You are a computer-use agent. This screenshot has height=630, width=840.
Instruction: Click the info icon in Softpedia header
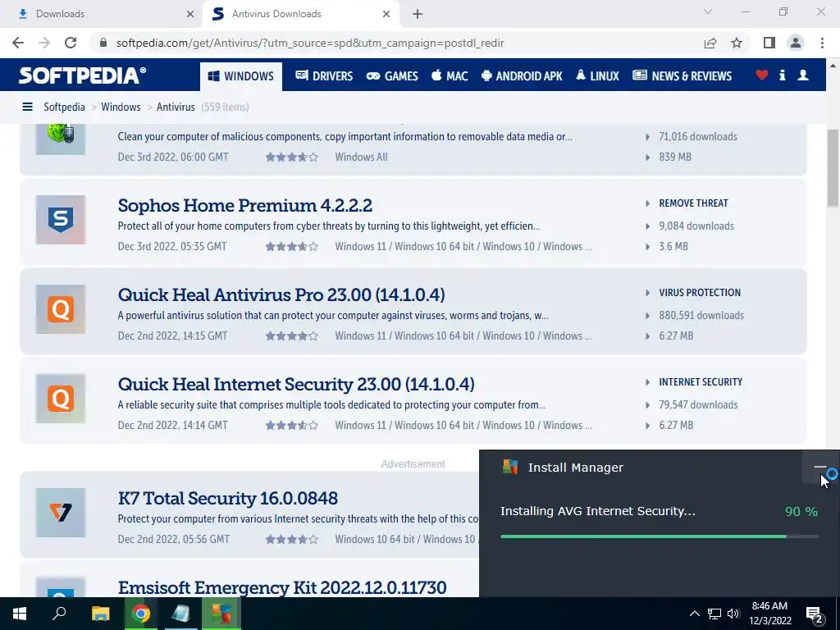point(782,75)
